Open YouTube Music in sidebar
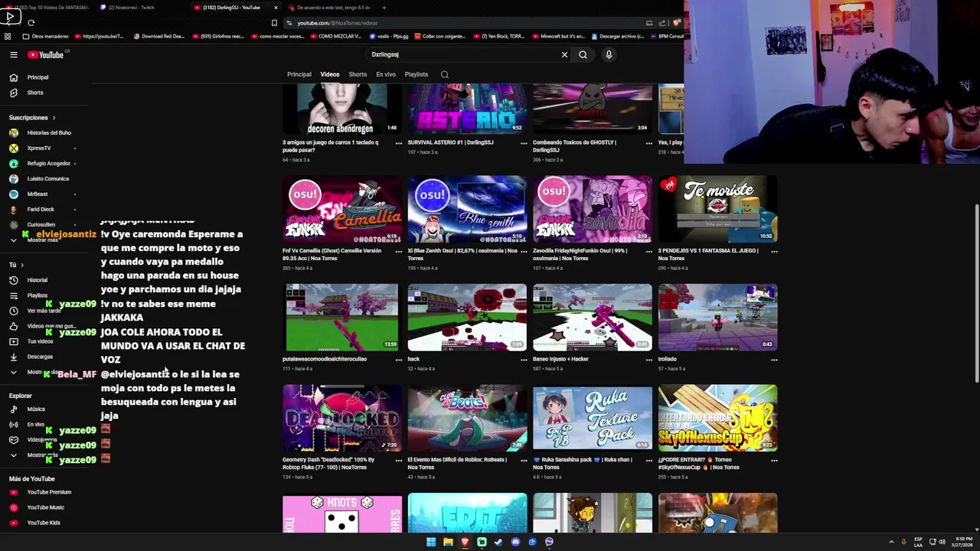The width and height of the screenshot is (980, 551). (45, 507)
